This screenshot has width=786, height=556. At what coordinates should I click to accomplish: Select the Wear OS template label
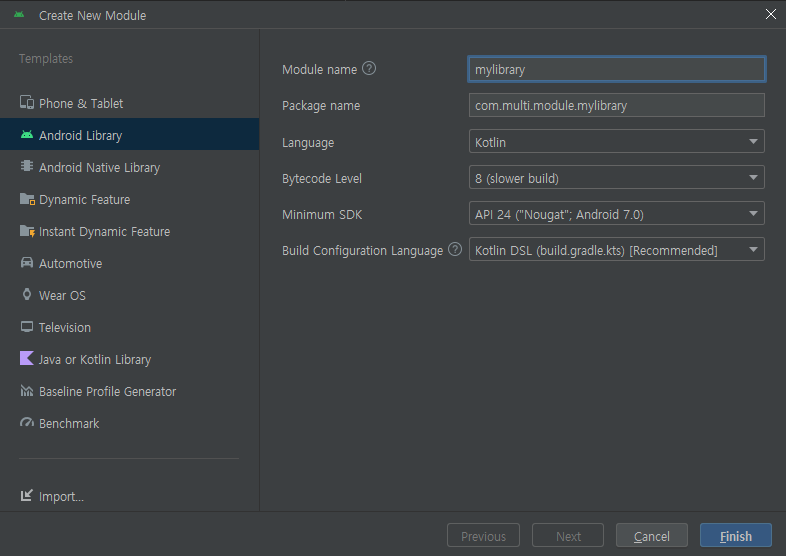coord(62,295)
